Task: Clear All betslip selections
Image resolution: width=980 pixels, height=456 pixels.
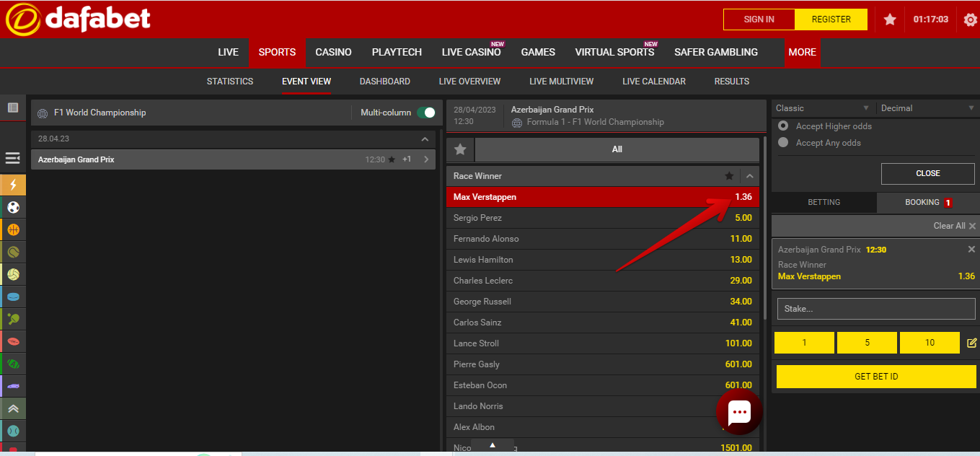Action: pyautogui.click(x=954, y=226)
